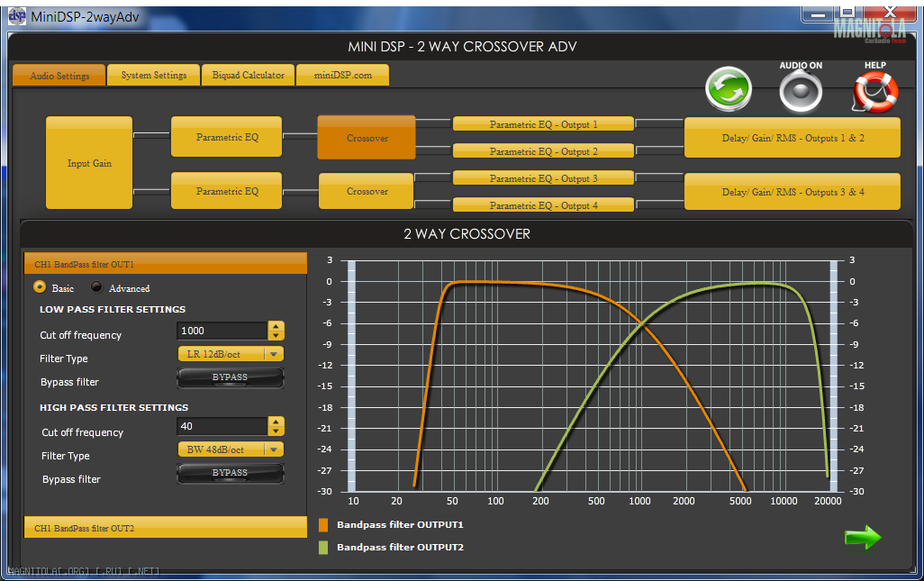Click the orange Bandpass filter OUTPUT1 legend swatch
This screenshot has width=924, height=581.
pos(323,525)
